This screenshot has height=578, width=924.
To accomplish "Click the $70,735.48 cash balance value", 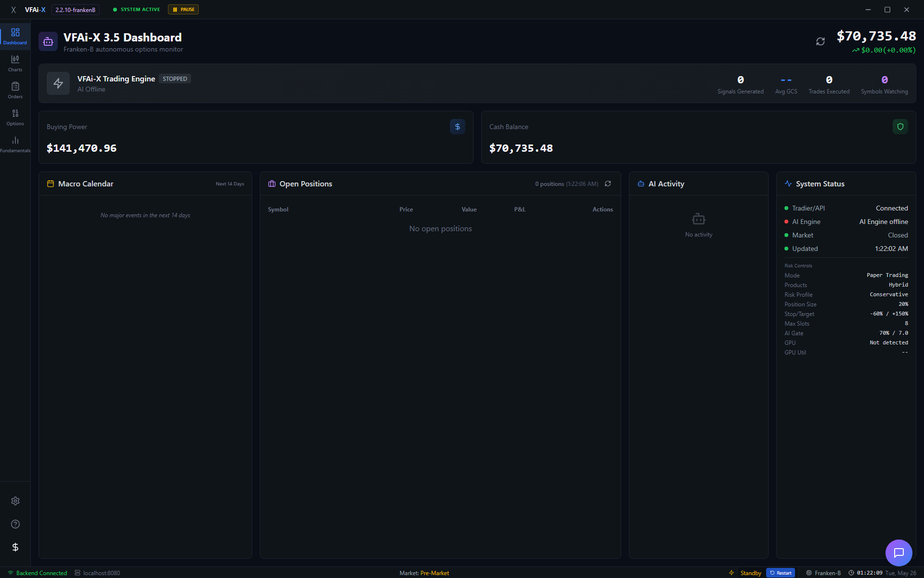I will (521, 148).
